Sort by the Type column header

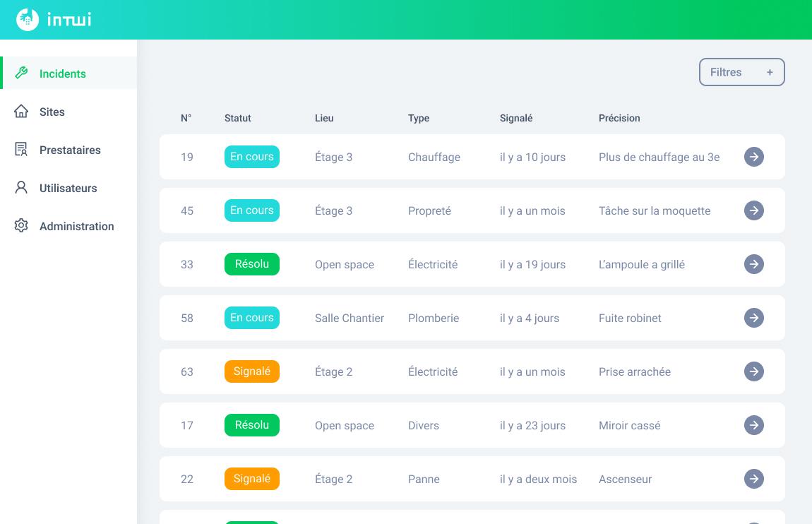click(419, 118)
